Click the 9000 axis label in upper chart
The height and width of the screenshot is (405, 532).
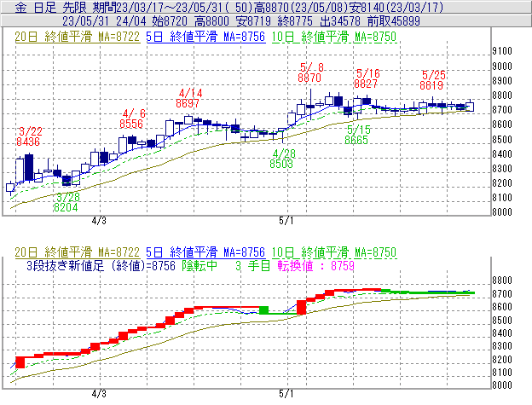(502, 67)
